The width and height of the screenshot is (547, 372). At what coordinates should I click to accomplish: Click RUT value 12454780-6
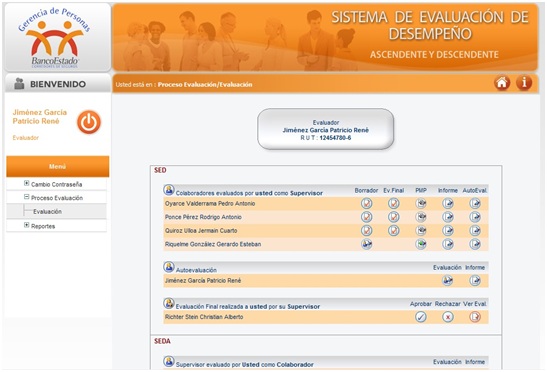point(335,138)
